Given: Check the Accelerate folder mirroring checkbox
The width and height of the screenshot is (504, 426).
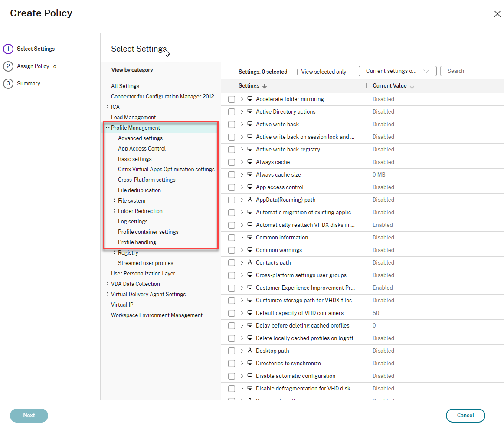Looking at the screenshot, I should pos(232,99).
